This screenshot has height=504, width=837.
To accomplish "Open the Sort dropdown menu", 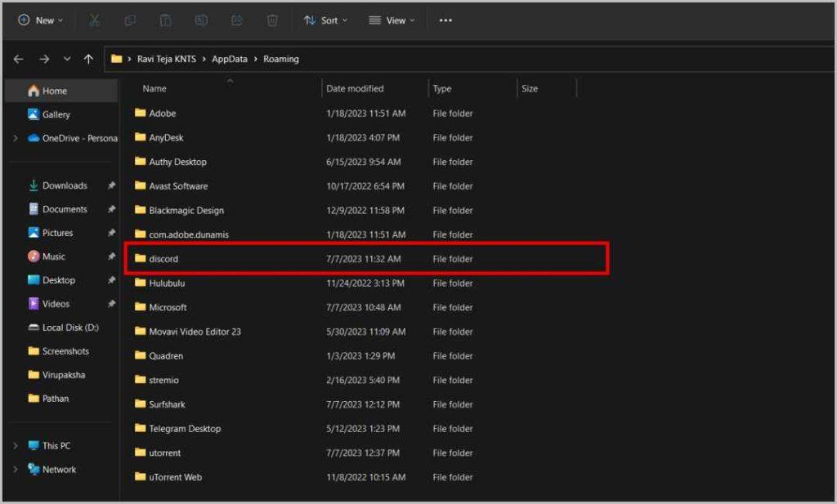I will click(x=325, y=20).
